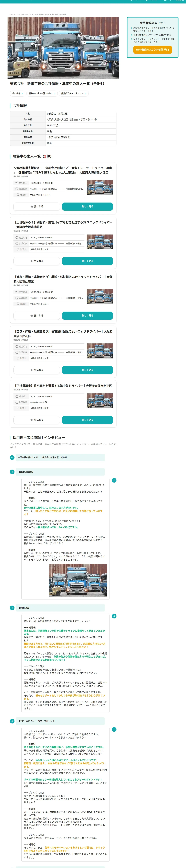186x868 pixels.
Task: Click location pin in 7tユニック driver card
Action: 18,249
